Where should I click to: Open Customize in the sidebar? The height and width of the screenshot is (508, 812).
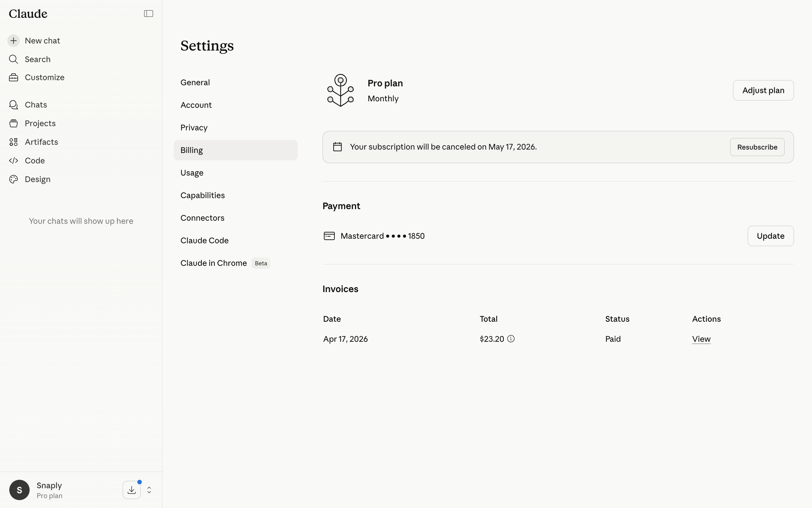point(45,77)
